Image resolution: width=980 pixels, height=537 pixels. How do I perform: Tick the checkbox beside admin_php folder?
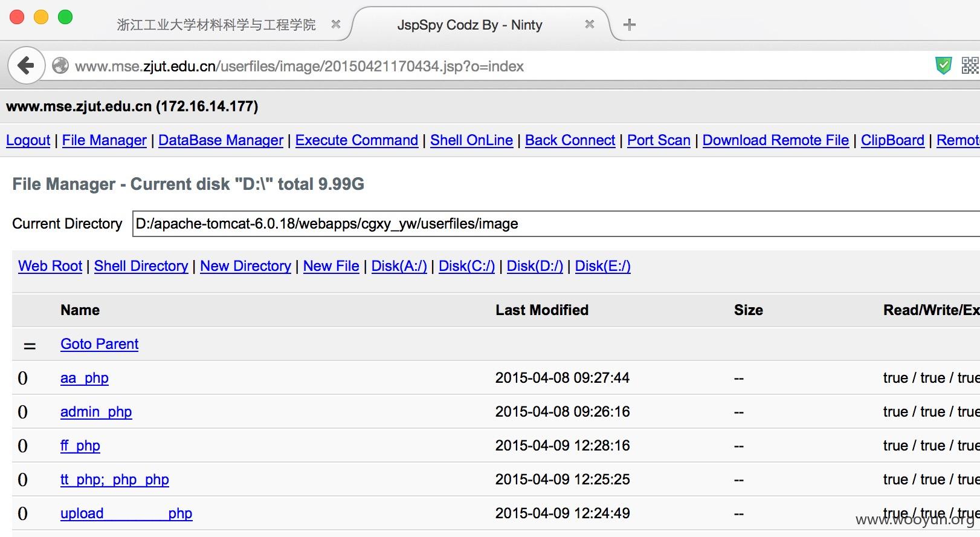[23, 412]
